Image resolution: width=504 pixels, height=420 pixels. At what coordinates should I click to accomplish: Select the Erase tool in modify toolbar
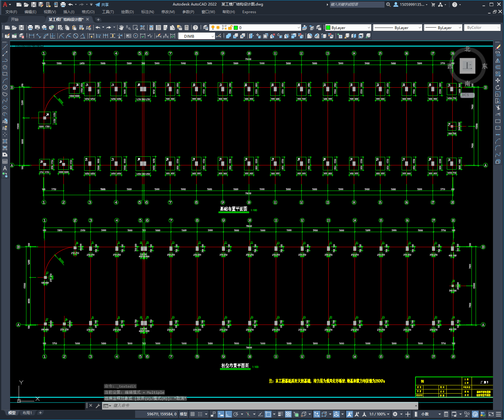[x=498, y=47]
